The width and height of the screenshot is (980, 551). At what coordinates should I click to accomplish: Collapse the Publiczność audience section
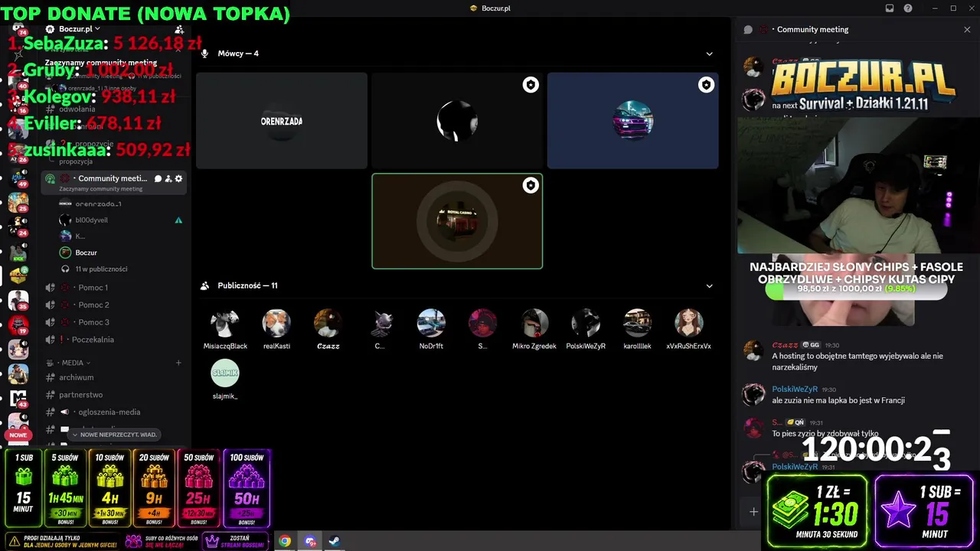(709, 285)
